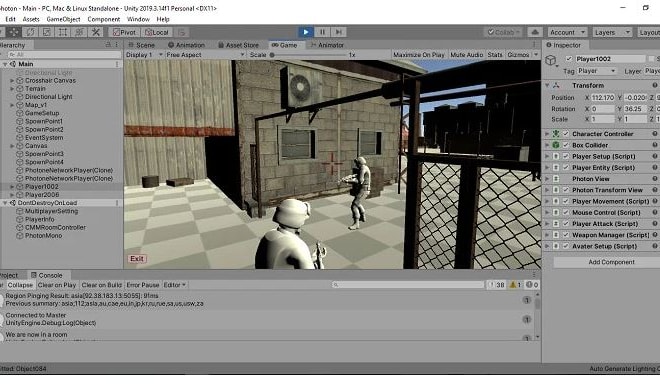Toggle the Player1002 active checkbox
This screenshot has height=392, width=660.
(569, 59)
